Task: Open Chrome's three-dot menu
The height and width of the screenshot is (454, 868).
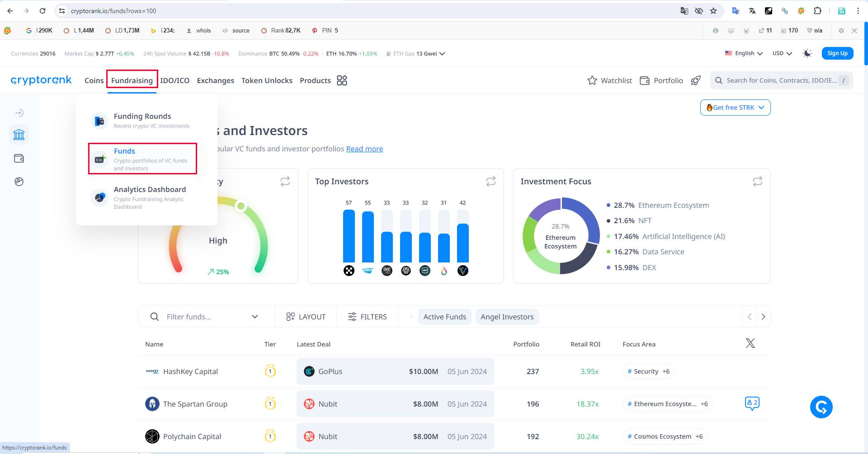Action: pos(858,11)
